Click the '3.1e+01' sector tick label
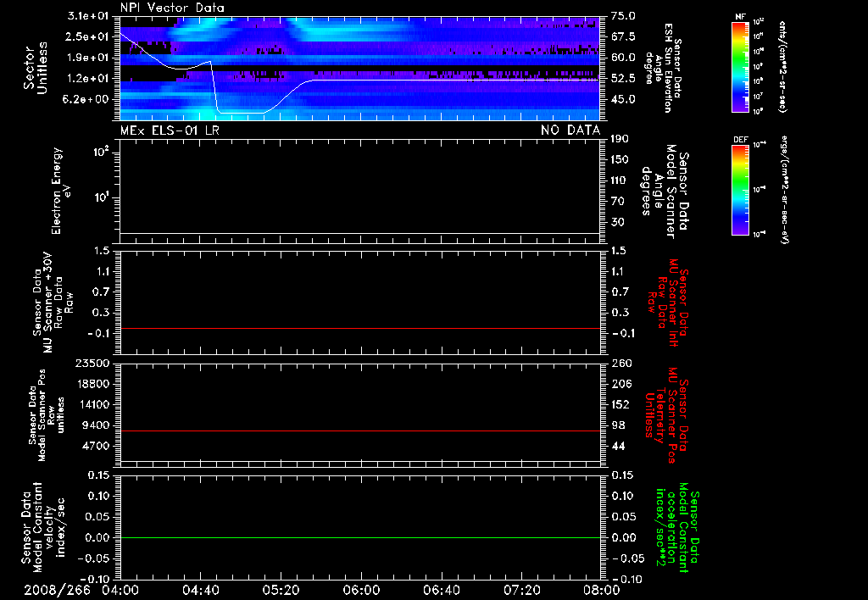Viewport: 868px width, 600px height. (x=87, y=15)
